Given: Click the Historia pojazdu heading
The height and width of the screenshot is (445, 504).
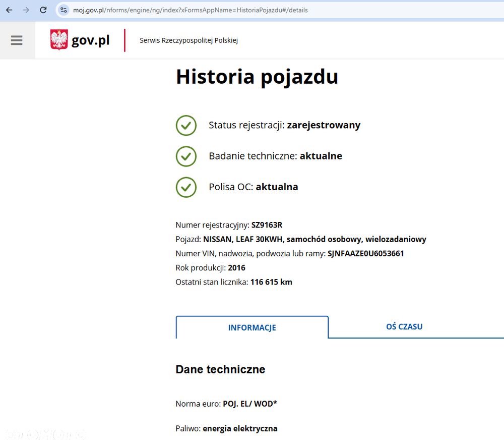Looking at the screenshot, I should click(257, 77).
